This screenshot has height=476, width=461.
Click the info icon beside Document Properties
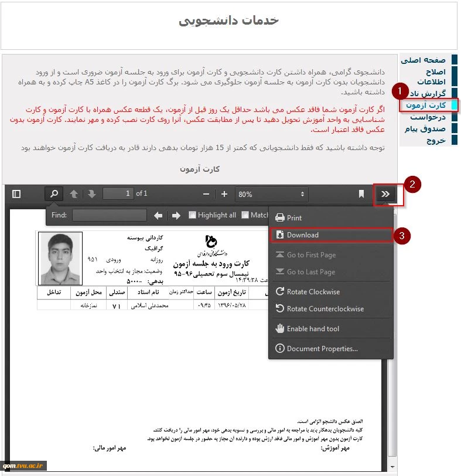point(279,348)
